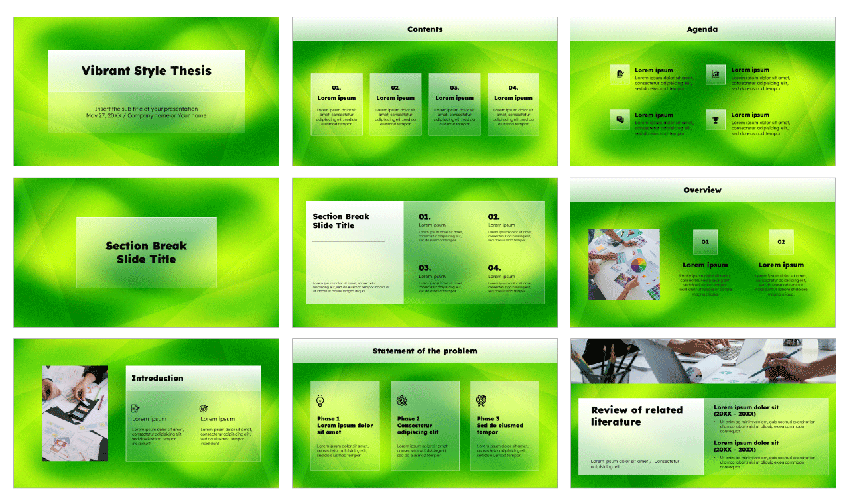Click the desk photo in Introduction slide
Viewport: 849px width, 504px height.
click(x=75, y=413)
